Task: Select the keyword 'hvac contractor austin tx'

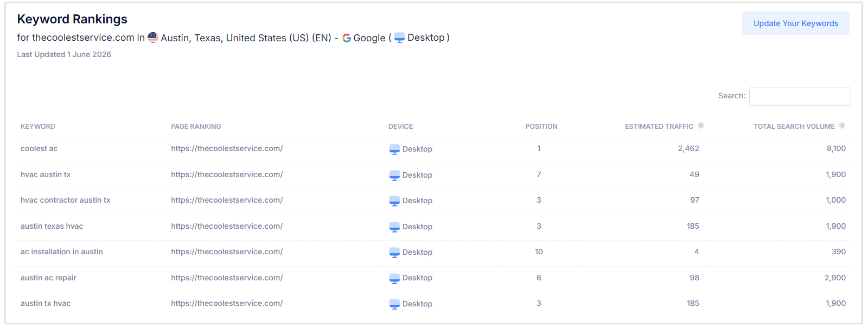Action: [66, 200]
